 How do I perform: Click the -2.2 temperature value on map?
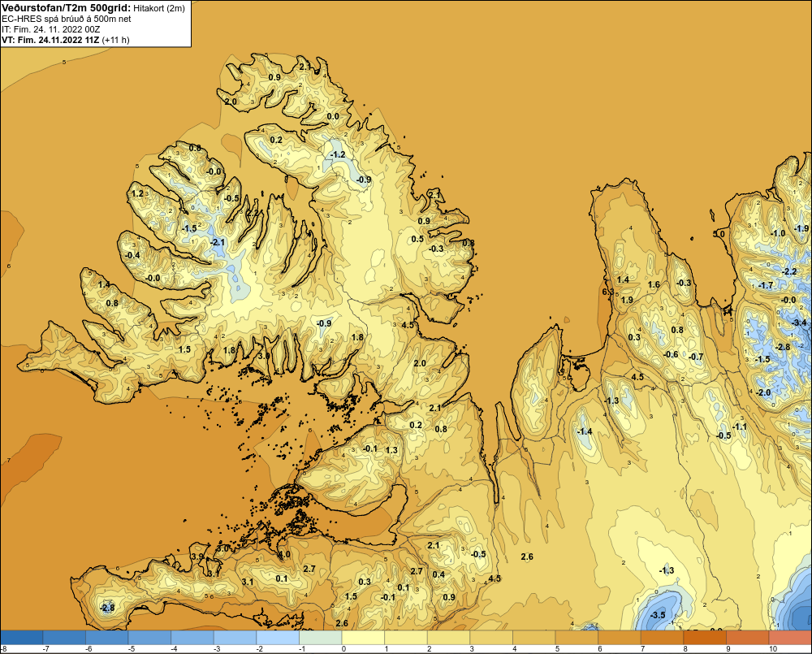(790, 271)
